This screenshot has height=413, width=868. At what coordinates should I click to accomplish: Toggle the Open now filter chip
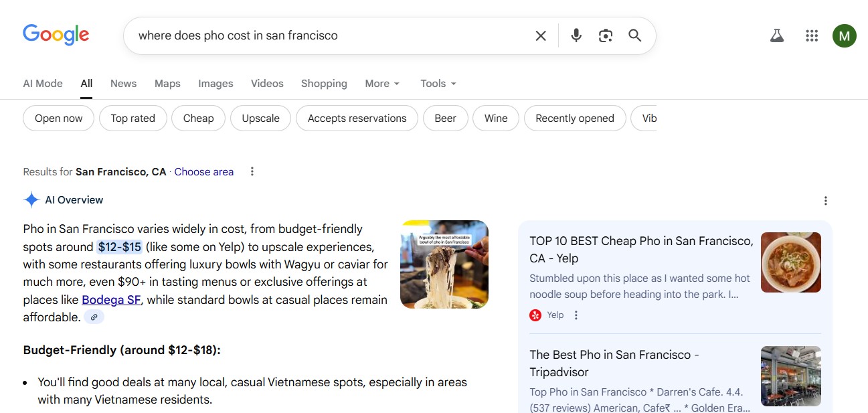58,118
